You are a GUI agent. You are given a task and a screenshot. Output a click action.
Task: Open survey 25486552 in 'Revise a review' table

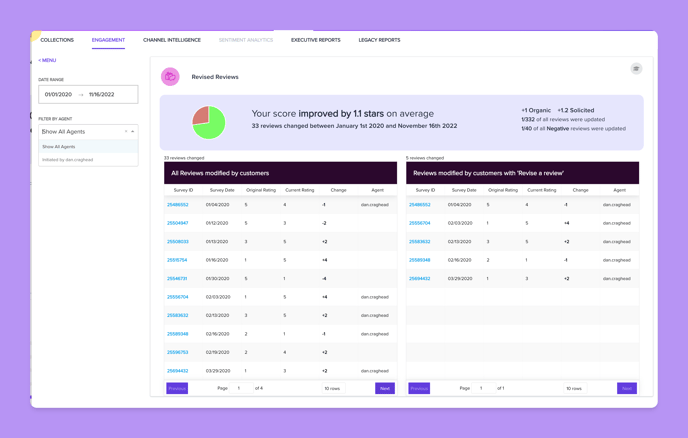[x=420, y=205]
